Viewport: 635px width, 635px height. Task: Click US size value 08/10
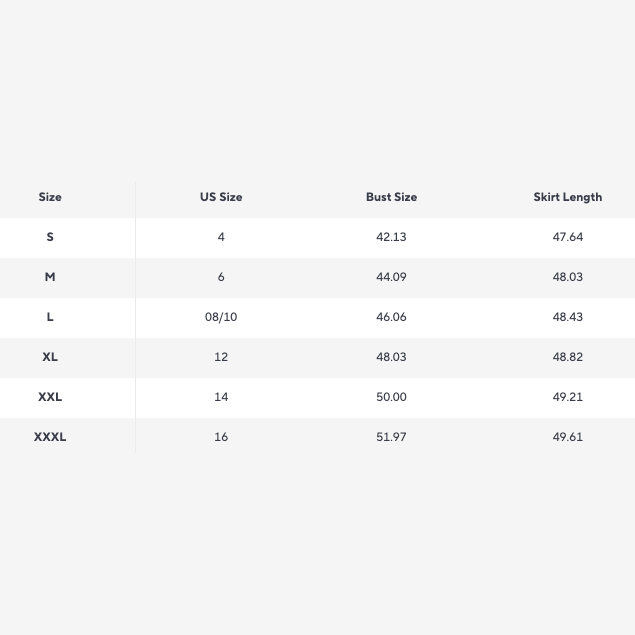[x=221, y=317]
